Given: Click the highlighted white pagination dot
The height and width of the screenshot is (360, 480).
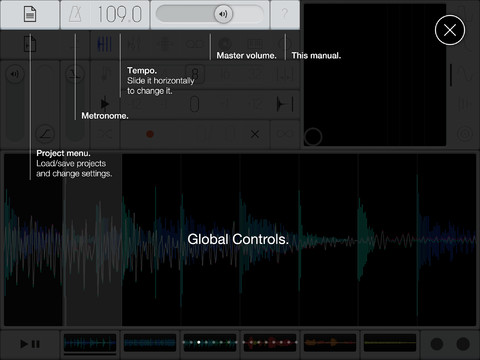Looking at the screenshot, I should [x=199, y=342].
